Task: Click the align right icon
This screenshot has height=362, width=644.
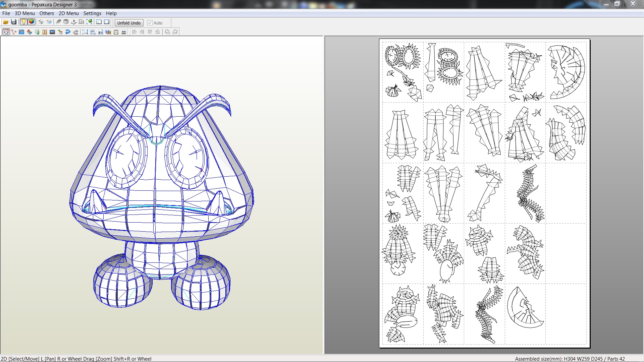Action: [142, 32]
